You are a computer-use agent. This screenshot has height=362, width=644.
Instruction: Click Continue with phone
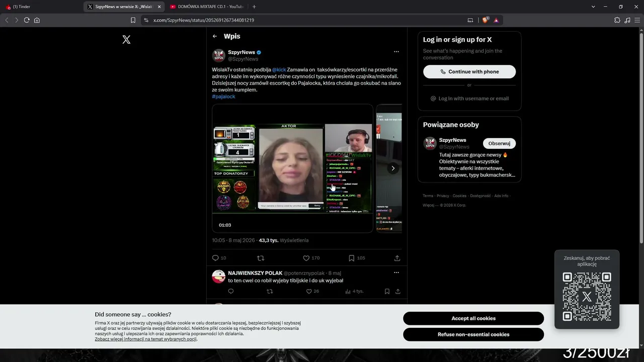[469, 72]
